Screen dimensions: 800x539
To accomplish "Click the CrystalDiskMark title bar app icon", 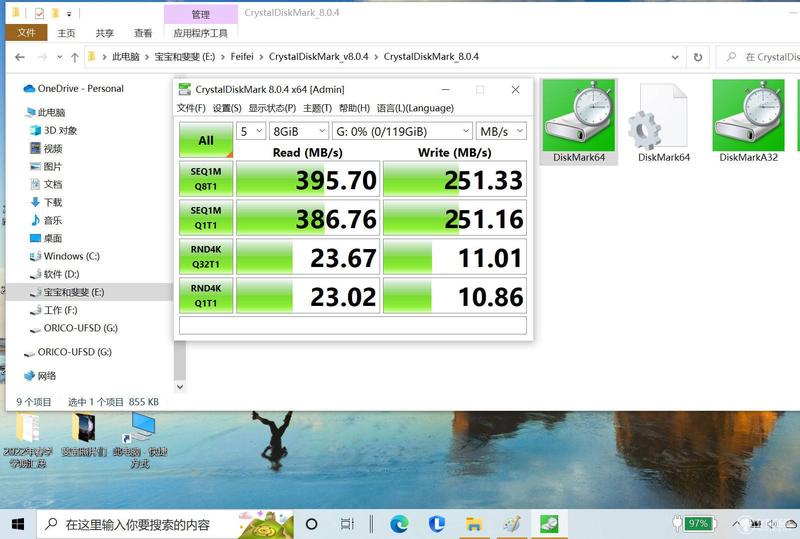I will pyautogui.click(x=184, y=89).
